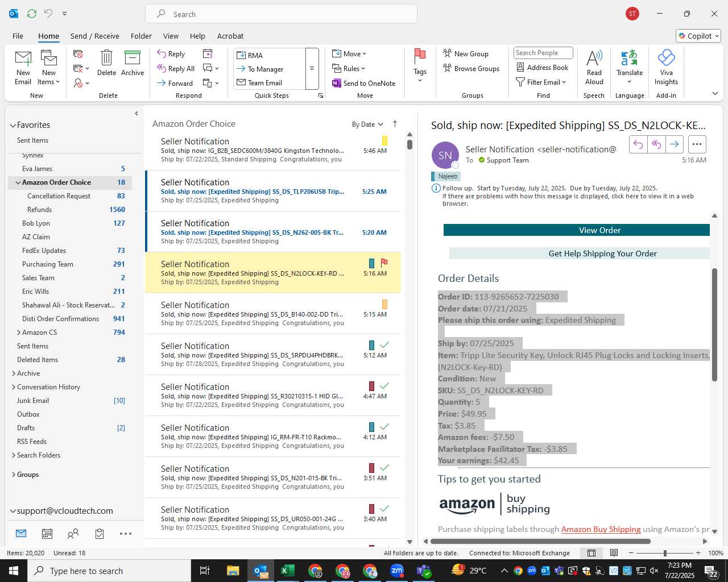The height and width of the screenshot is (582, 728).
Task: Click Read Aloud speech icon
Action: [594, 58]
